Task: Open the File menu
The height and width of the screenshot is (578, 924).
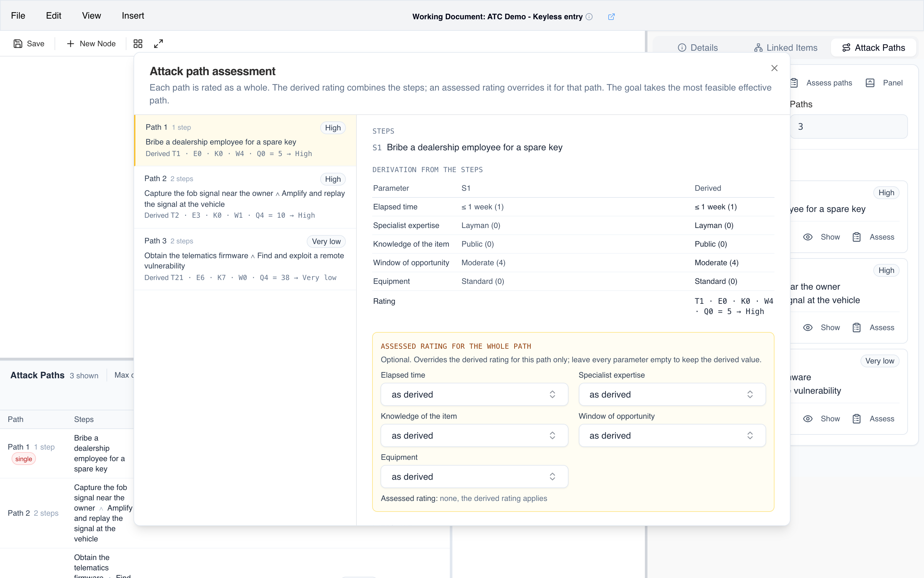Action: click(x=18, y=16)
